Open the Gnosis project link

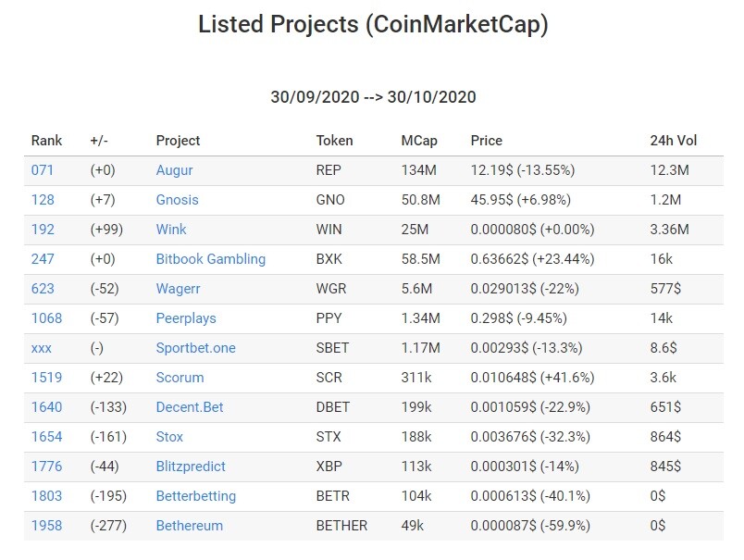tap(177, 200)
